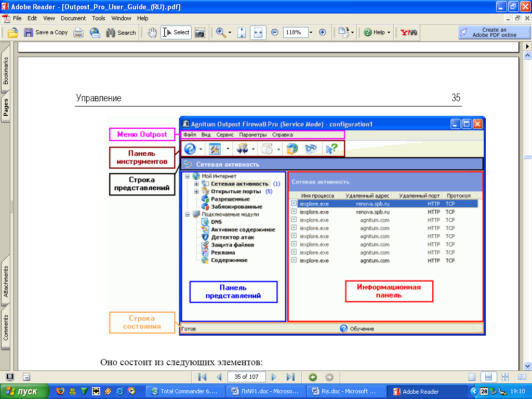The image size is (532, 399).
Task: Open the File menu
Action: click(17, 18)
